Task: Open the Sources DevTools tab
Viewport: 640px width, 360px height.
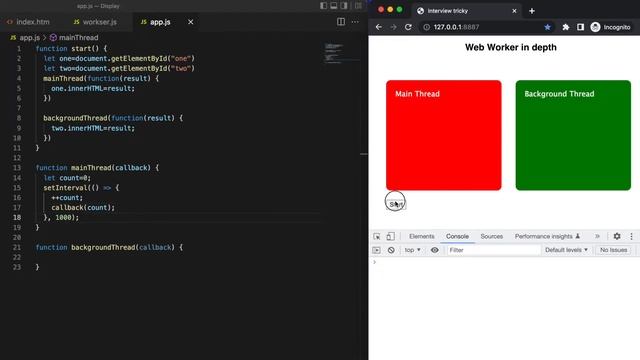Action: click(x=491, y=236)
